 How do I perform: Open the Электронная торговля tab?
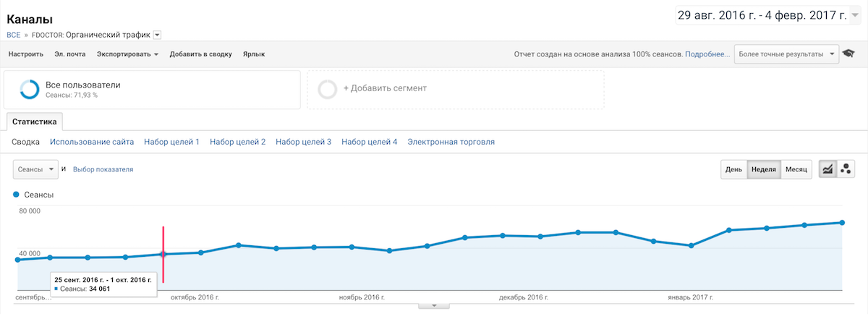451,142
